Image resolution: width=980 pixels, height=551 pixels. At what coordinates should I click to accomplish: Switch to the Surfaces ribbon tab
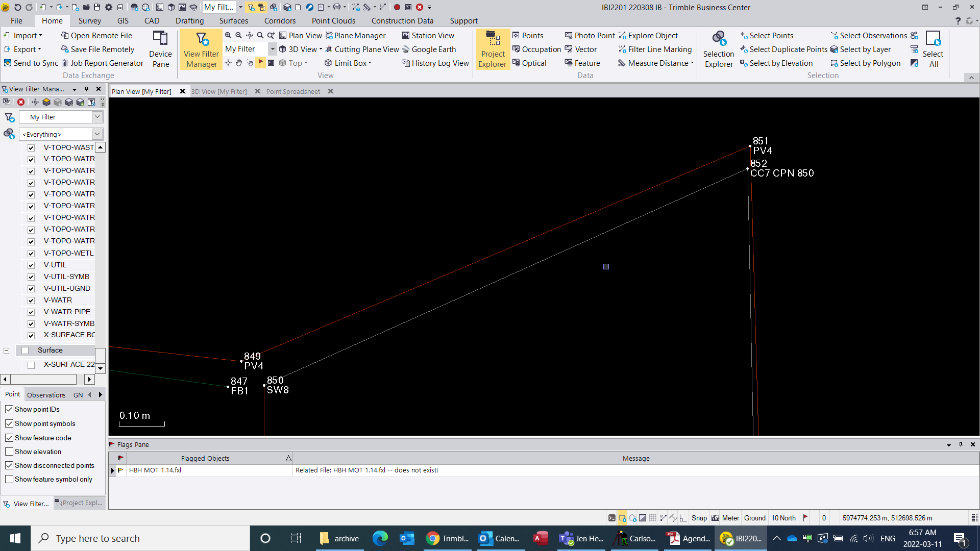(233, 20)
